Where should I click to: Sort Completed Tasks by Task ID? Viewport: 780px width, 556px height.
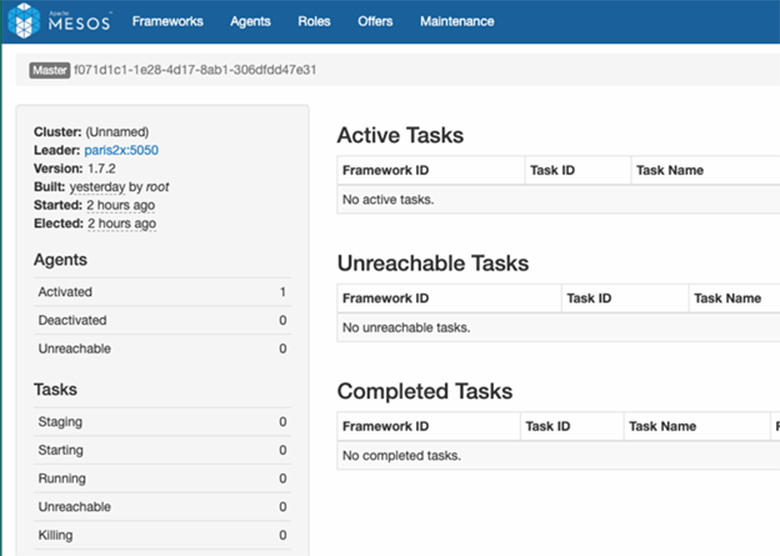point(547,426)
